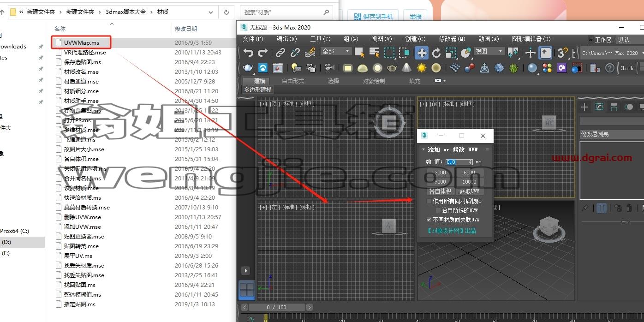Click the 获取UVW button
The image size is (644, 322).
point(469,191)
